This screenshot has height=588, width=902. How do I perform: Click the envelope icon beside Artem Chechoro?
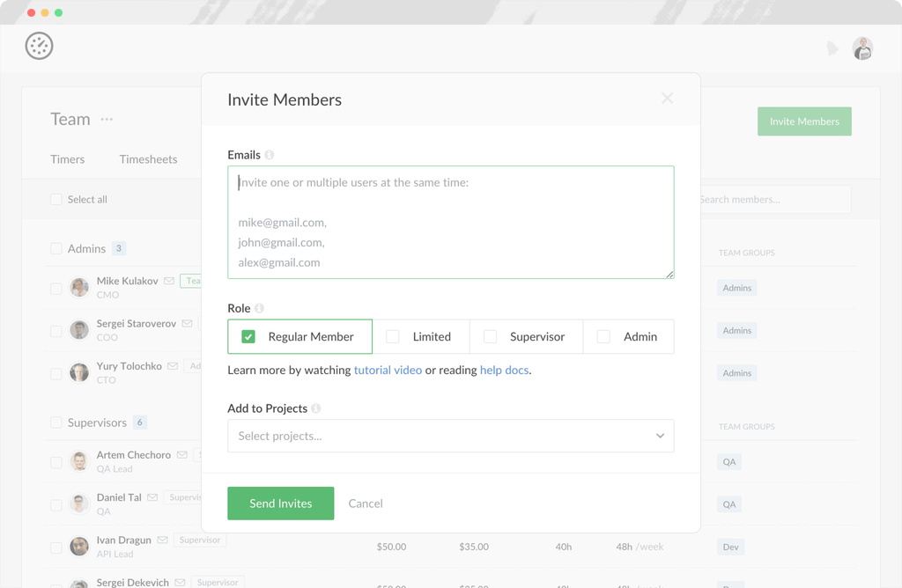[x=181, y=455]
